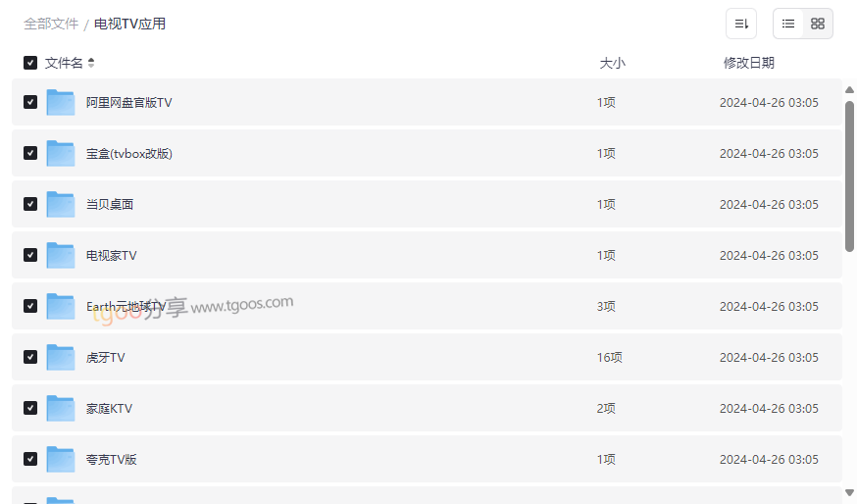The image size is (857, 504).
Task: Open the 电视家TV folder name
Action: click(x=111, y=255)
